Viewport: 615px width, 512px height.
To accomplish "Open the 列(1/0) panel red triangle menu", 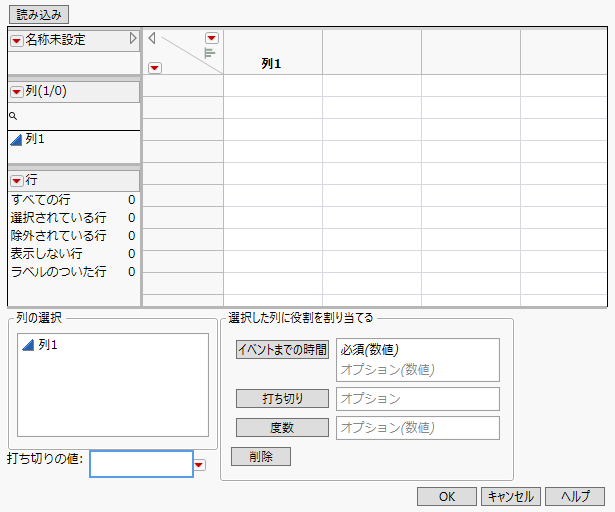I will [x=16, y=92].
